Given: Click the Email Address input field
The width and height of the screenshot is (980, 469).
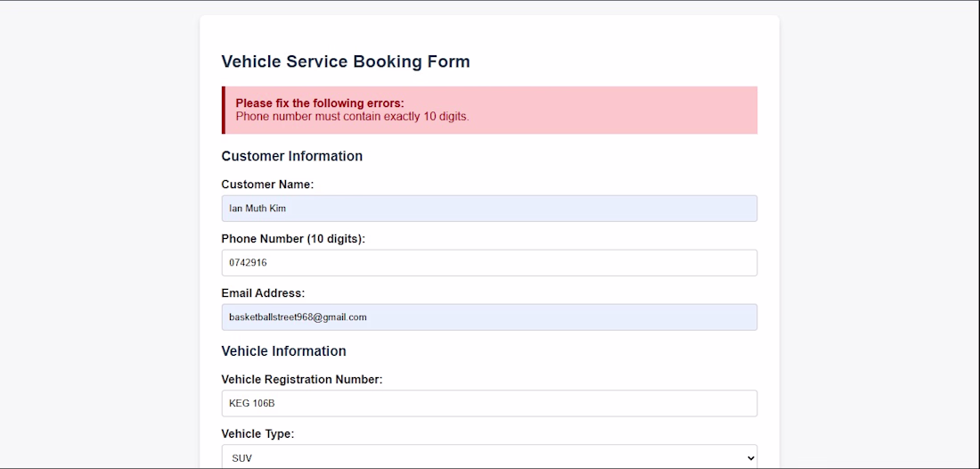Looking at the screenshot, I should (489, 317).
